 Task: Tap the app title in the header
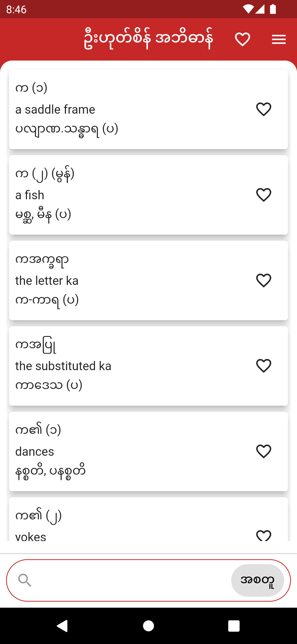(148, 39)
